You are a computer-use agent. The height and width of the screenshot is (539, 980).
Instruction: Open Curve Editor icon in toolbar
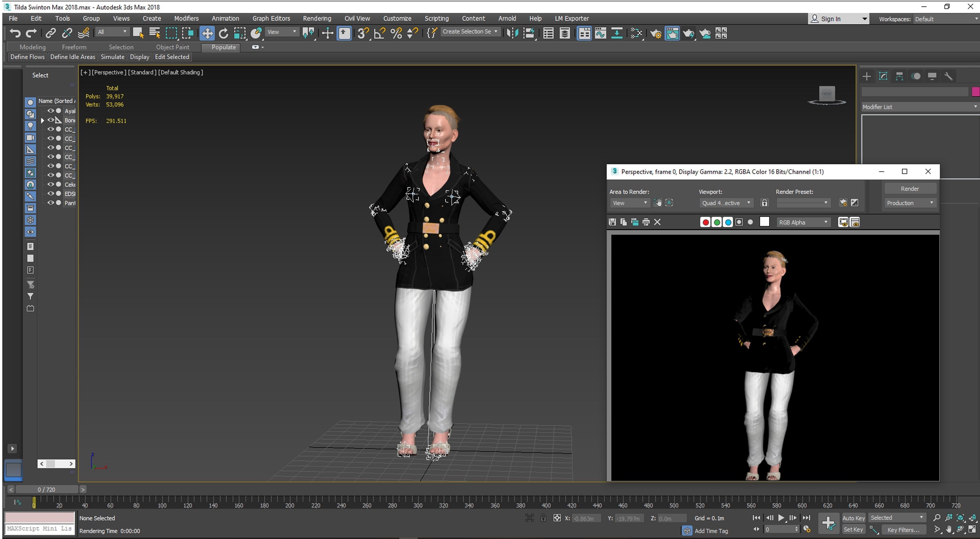(x=600, y=33)
